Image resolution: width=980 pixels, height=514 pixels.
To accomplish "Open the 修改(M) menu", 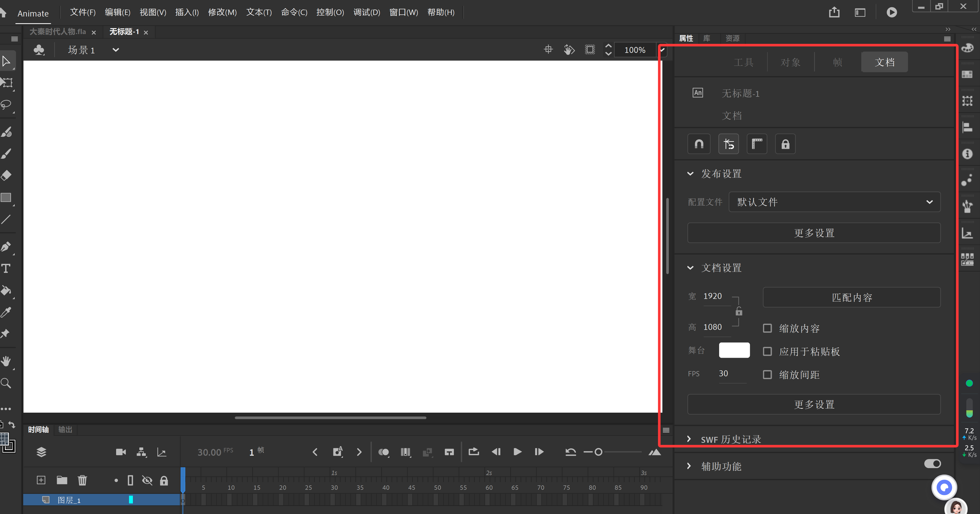I will pos(222,12).
